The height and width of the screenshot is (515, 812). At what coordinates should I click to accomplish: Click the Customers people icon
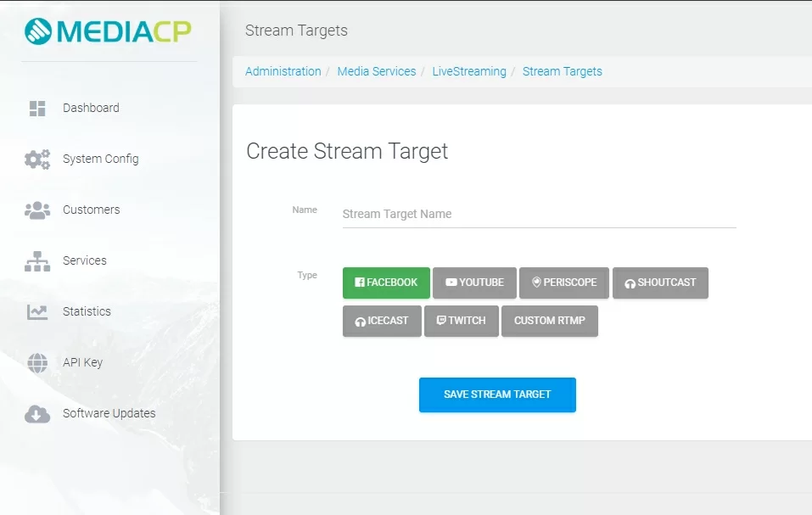click(x=37, y=210)
